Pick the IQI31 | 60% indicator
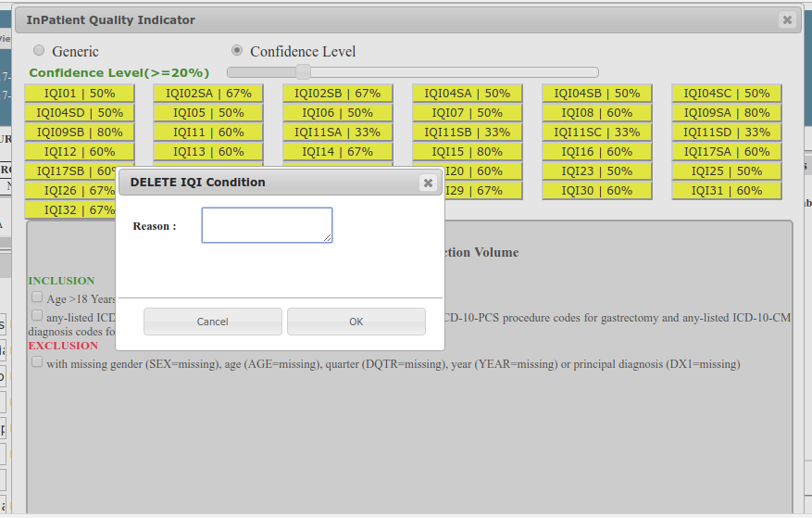This screenshot has width=812, height=518. (x=727, y=191)
